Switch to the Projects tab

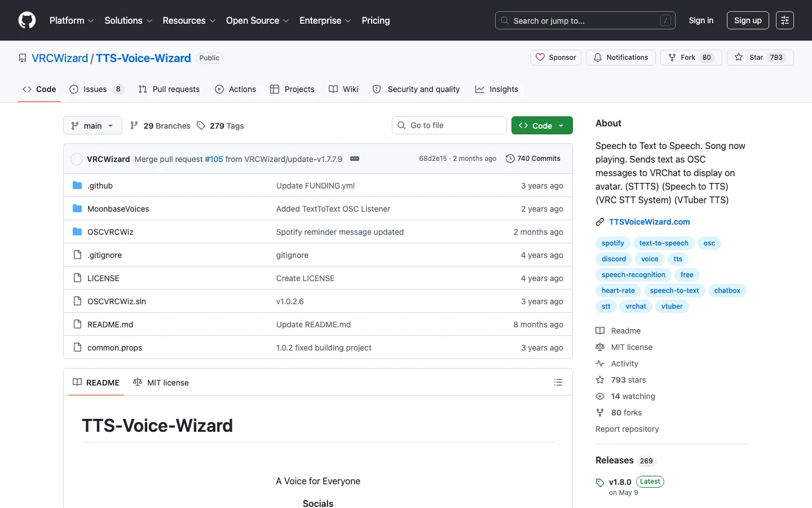pos(292,89)
